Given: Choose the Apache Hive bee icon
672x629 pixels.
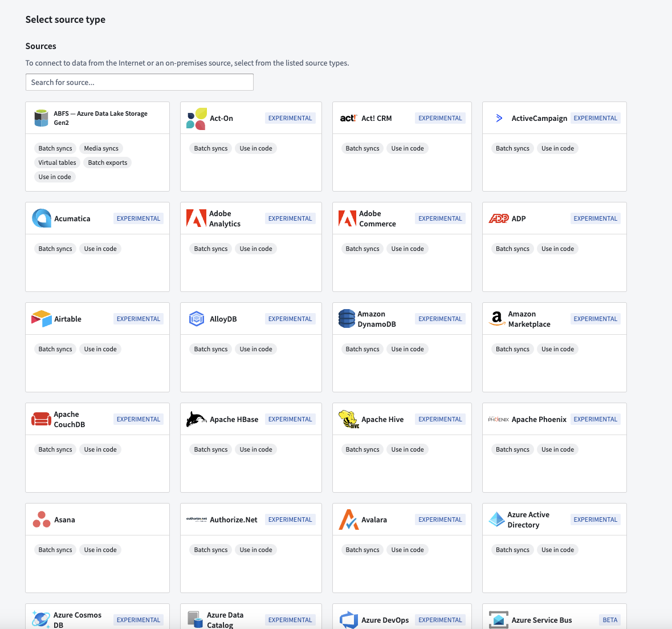Looking at the screenshot, I should 348,419.
